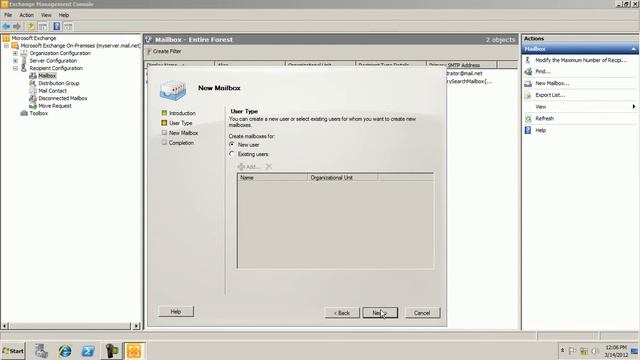Image resolution: width=640 pixels, height=360 pixels.
Task: Click the Primary SMTP Address column header
Action: (x=461, y=65)
